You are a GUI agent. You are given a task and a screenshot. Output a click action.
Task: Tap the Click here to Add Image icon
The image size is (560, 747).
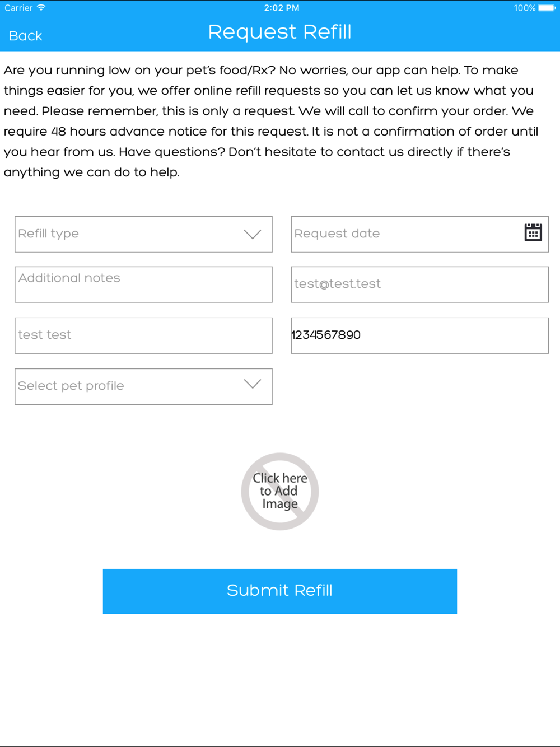coord(280,491)
